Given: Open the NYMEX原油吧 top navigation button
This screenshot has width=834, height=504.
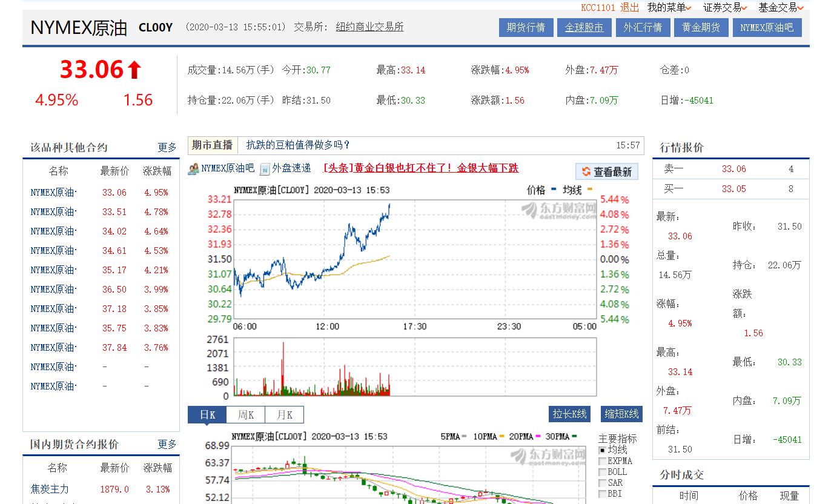Looking at the screenshot, I should tap(767, 27).
